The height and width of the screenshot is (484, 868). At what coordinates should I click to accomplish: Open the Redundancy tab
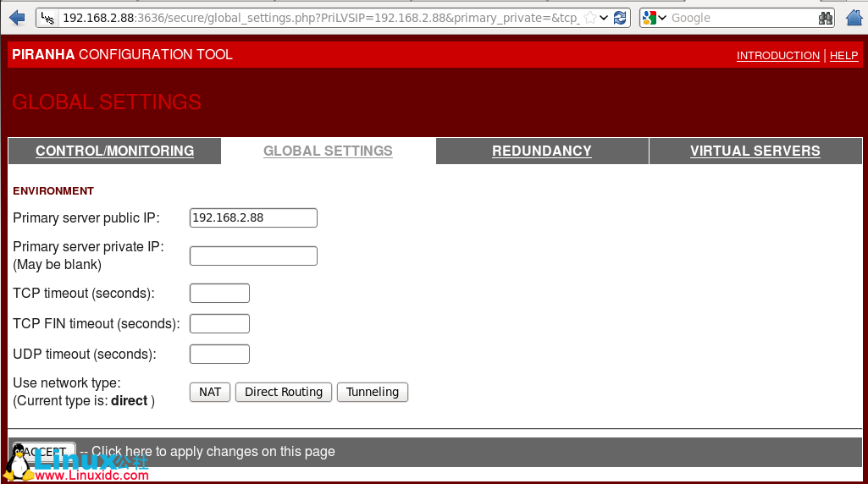[541, 151]
